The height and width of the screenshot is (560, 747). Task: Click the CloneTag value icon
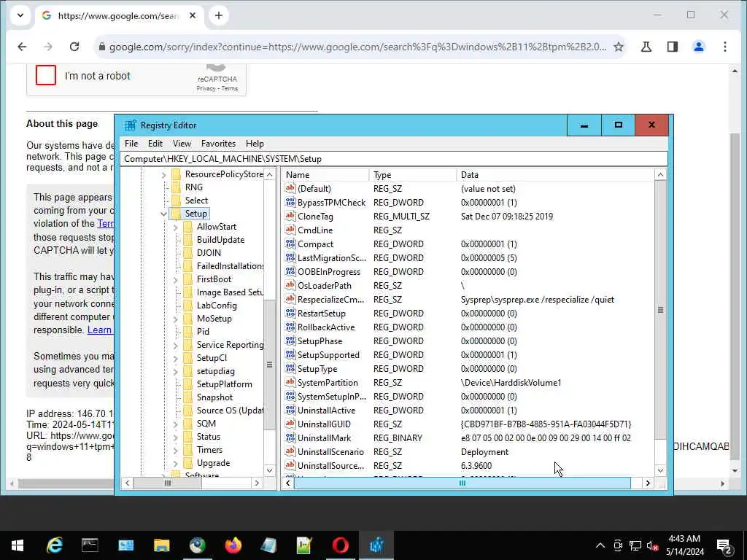click(290, 216)
